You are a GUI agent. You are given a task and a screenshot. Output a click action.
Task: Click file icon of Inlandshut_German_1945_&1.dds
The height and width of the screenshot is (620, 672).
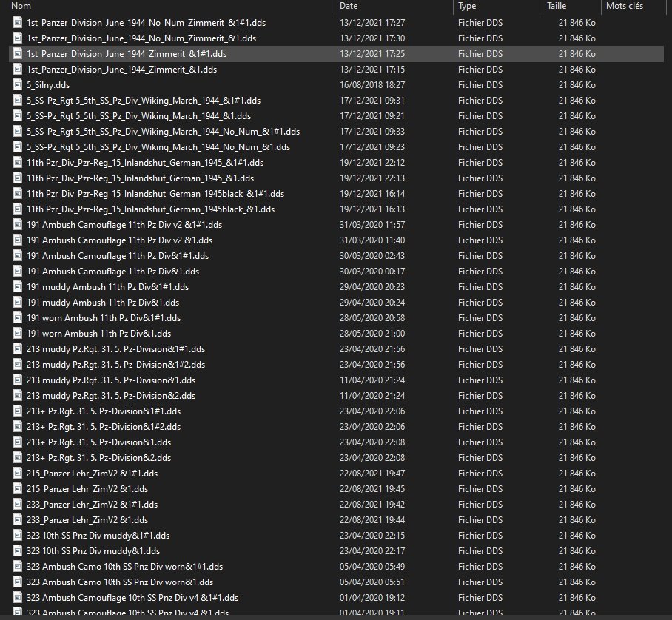point(18,178)
